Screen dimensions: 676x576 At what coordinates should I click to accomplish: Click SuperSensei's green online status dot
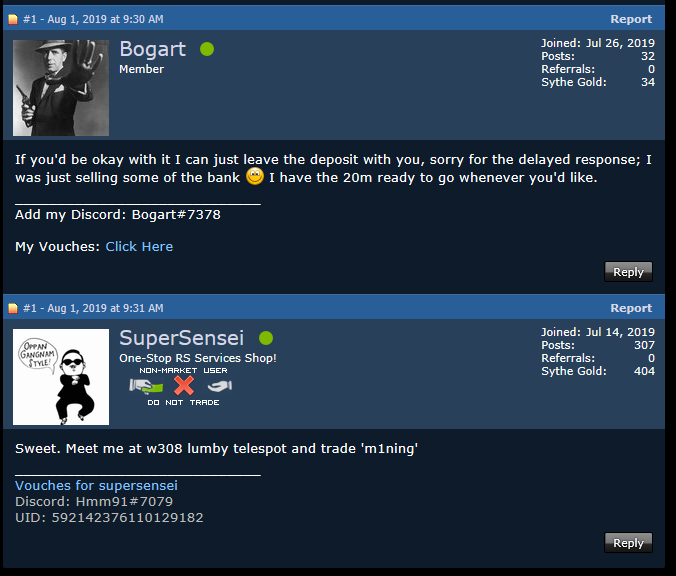click(x=266, y=338)
